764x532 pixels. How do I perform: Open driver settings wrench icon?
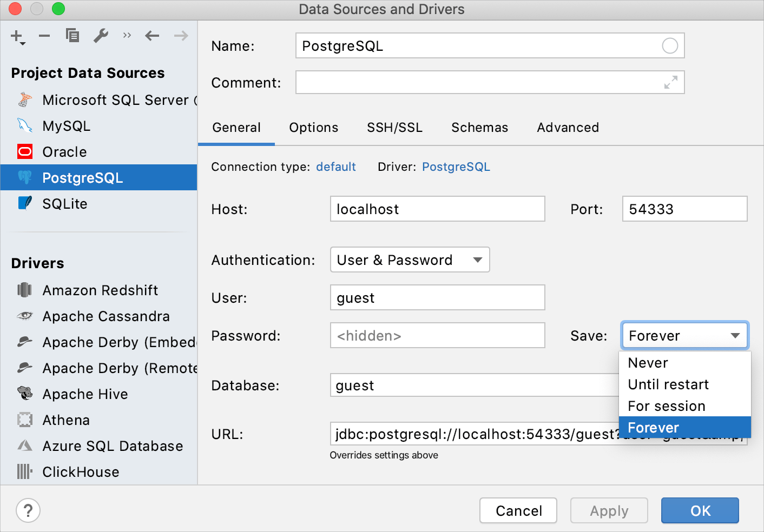coord(101,36)
